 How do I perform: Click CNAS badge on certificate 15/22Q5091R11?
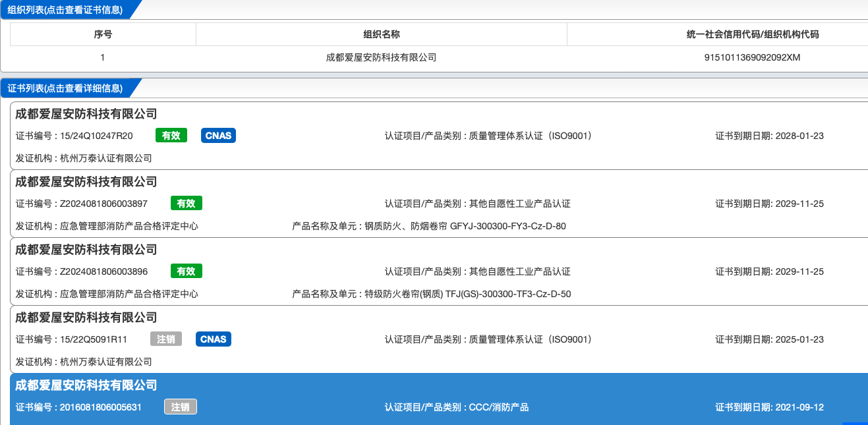(214, 339)
